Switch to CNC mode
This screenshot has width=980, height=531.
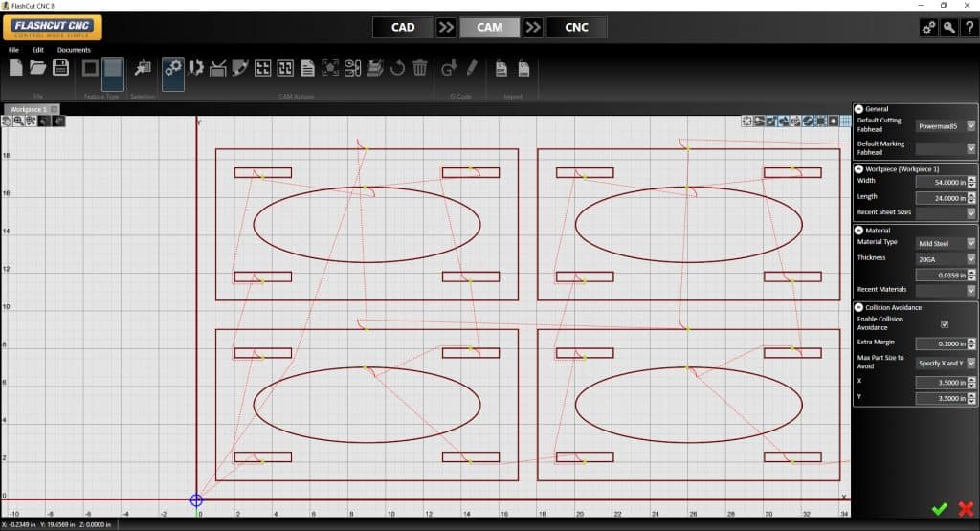click(576, 27)
